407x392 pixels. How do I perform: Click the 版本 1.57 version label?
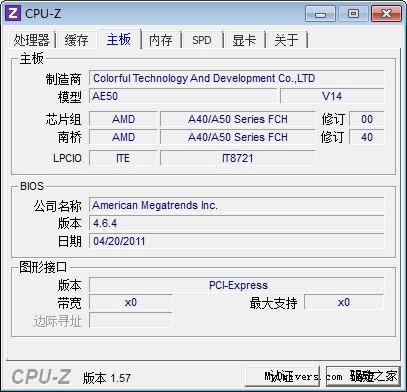[x=107, y=378]
